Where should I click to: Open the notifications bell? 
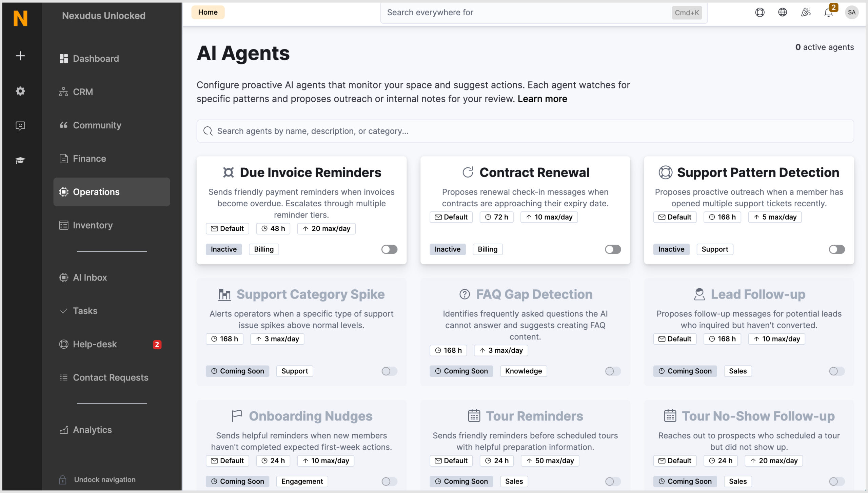click(x=828, y=13)
